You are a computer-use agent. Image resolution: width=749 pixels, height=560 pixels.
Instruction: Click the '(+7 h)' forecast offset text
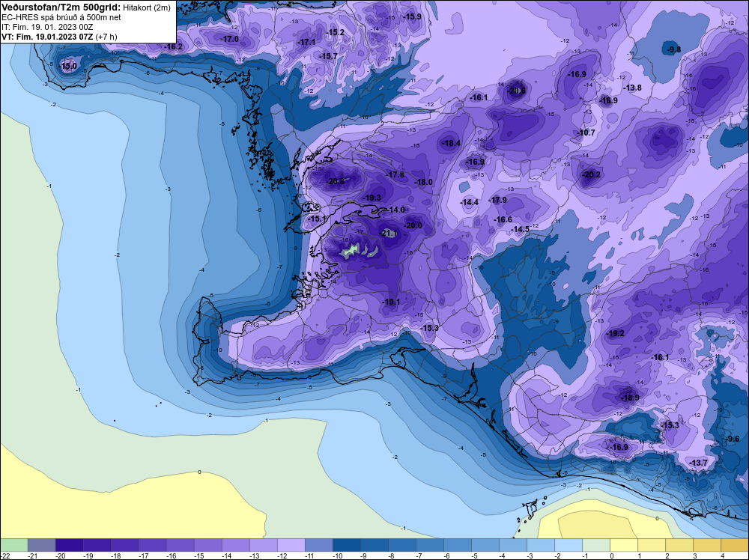click(106, 36)
